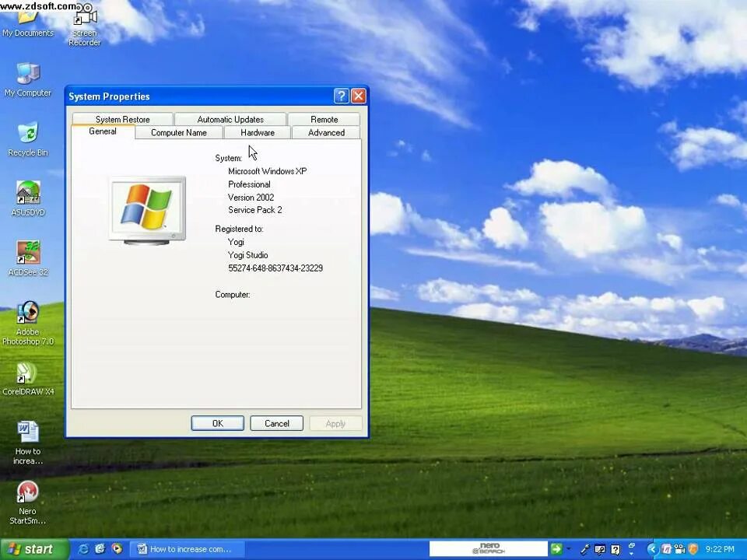The height and width of the screenshot is (560, 747).
Task: Click the 'Service Pack 2' text
Action: (255, 210)
